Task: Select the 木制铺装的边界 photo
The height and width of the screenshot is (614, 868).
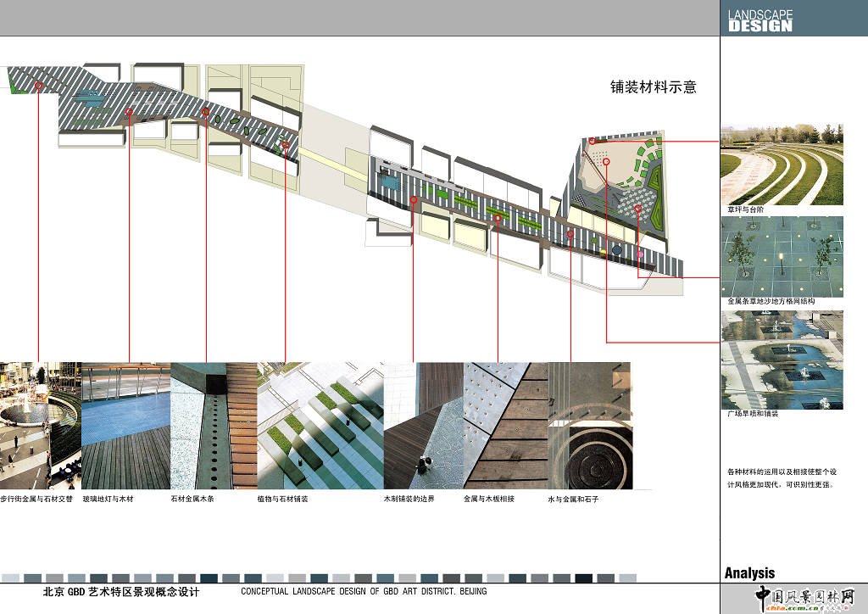Action: click(423, 426)
